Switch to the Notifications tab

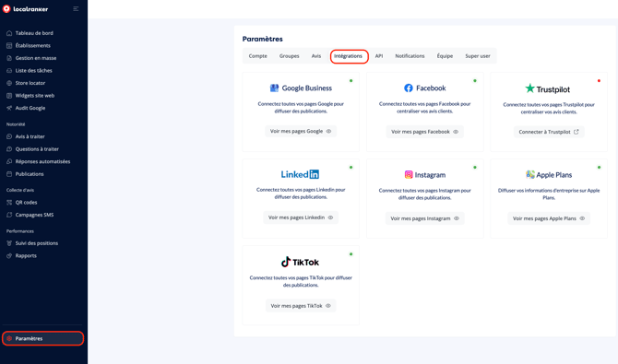[410, 56]
